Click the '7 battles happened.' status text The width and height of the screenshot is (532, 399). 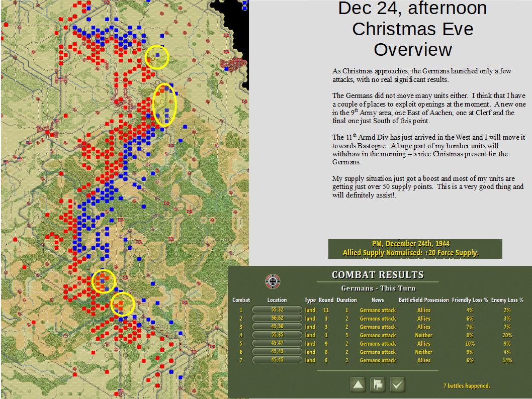pos(467,386)
